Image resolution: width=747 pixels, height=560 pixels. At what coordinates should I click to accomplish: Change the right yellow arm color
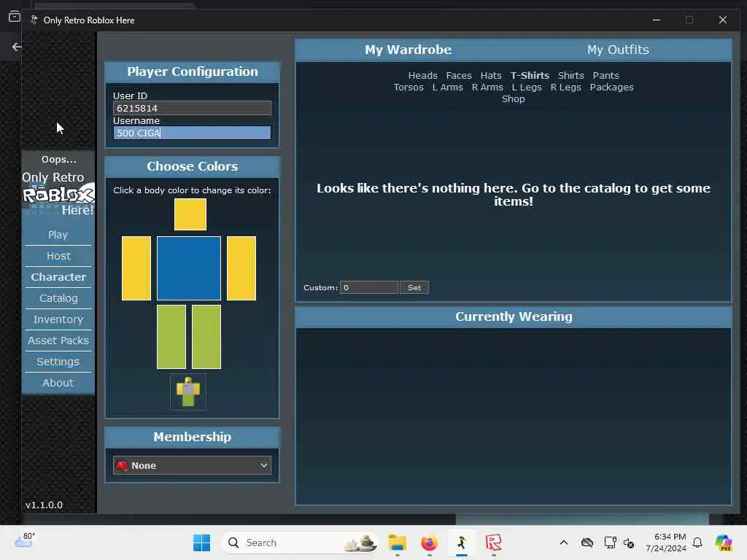[241, 268]
